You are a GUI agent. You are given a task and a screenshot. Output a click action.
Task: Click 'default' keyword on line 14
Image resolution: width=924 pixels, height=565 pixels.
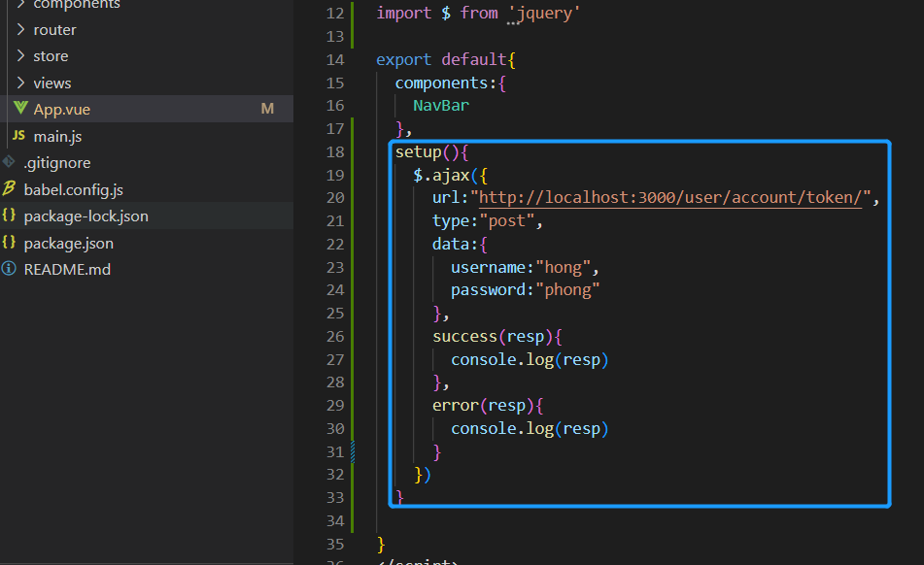click(474, 59)
